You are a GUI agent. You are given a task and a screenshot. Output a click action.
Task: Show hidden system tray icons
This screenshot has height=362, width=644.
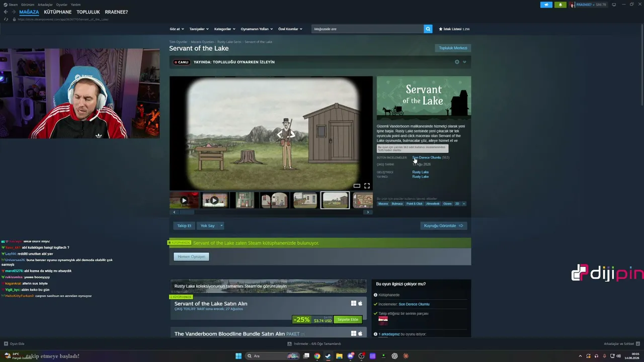click(580, 356)
